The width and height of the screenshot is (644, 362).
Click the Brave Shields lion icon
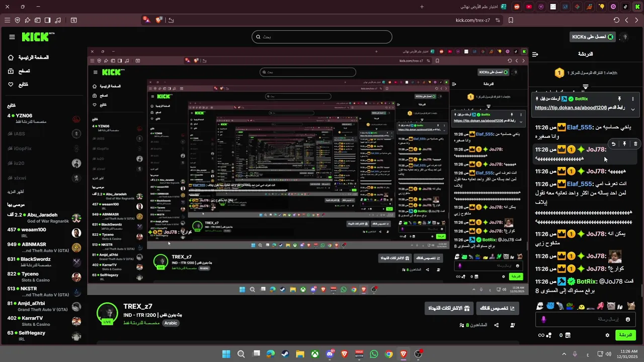coord(159,20)
